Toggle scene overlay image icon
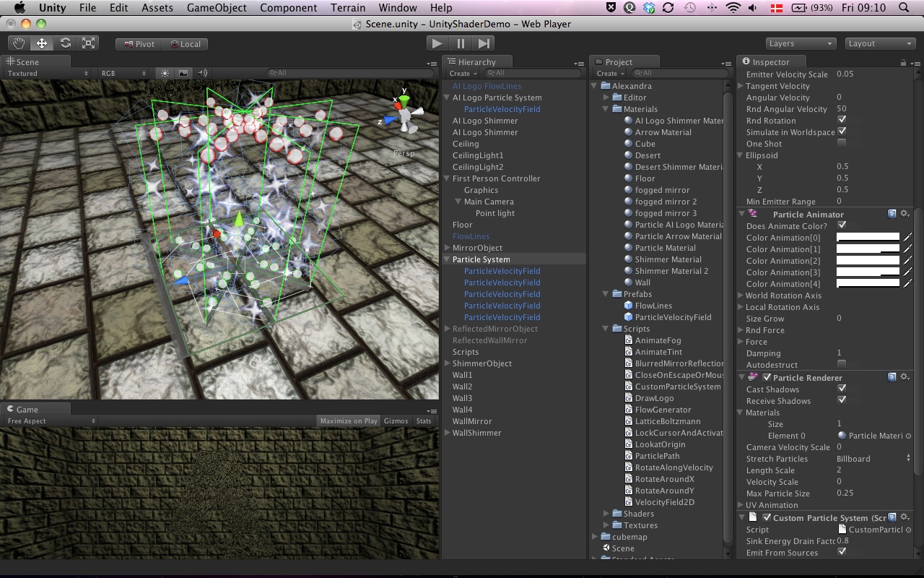Image resolution: width=924 pixels, height=578 pixels. [183, 73]
